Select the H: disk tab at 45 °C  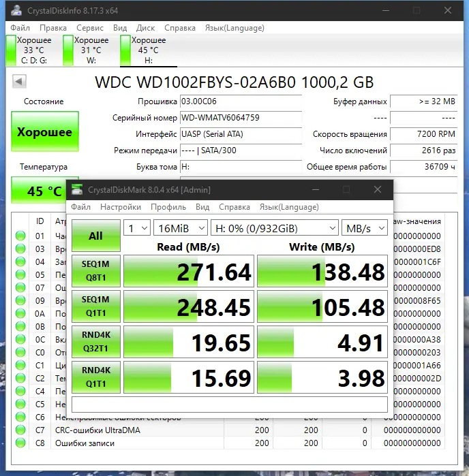[x=149, y=50]
